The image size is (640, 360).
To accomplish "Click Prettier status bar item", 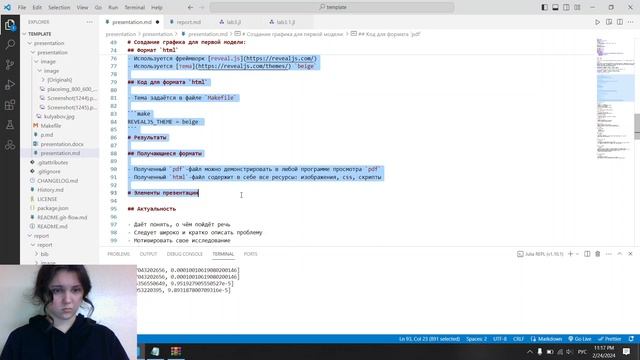I will (x=609, y=339).
